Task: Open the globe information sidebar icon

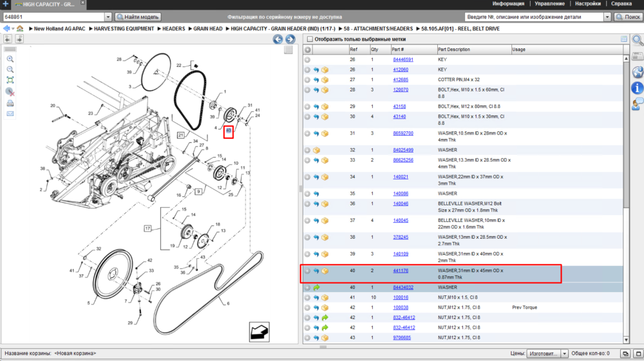Action: [x=638, y=72]
